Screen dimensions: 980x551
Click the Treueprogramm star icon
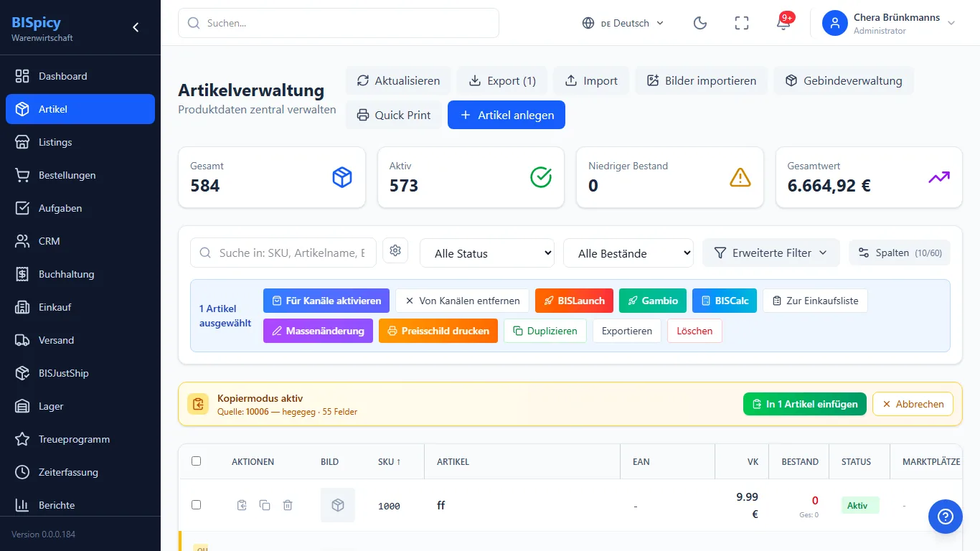22,439
